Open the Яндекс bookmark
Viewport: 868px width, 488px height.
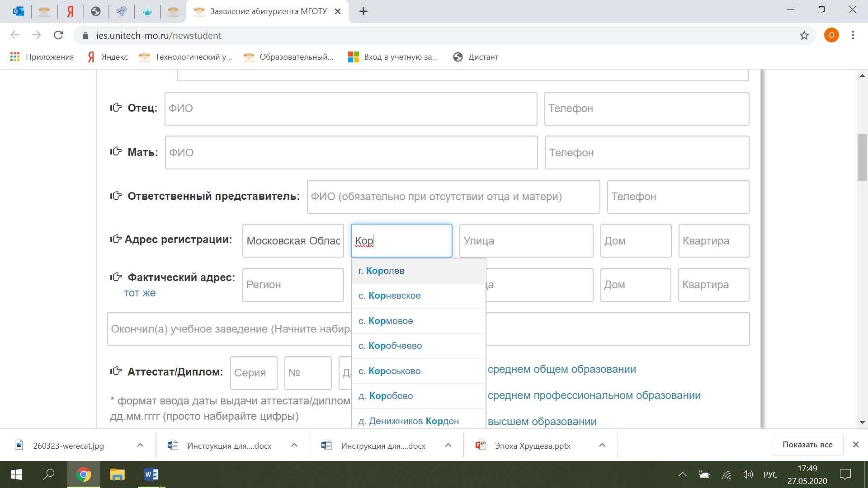pos(108,57)
